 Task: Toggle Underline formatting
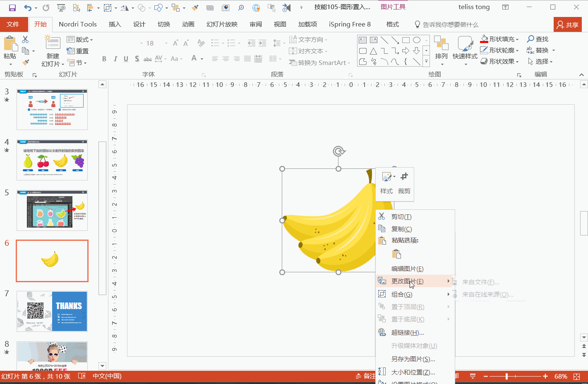coord(126,59)
